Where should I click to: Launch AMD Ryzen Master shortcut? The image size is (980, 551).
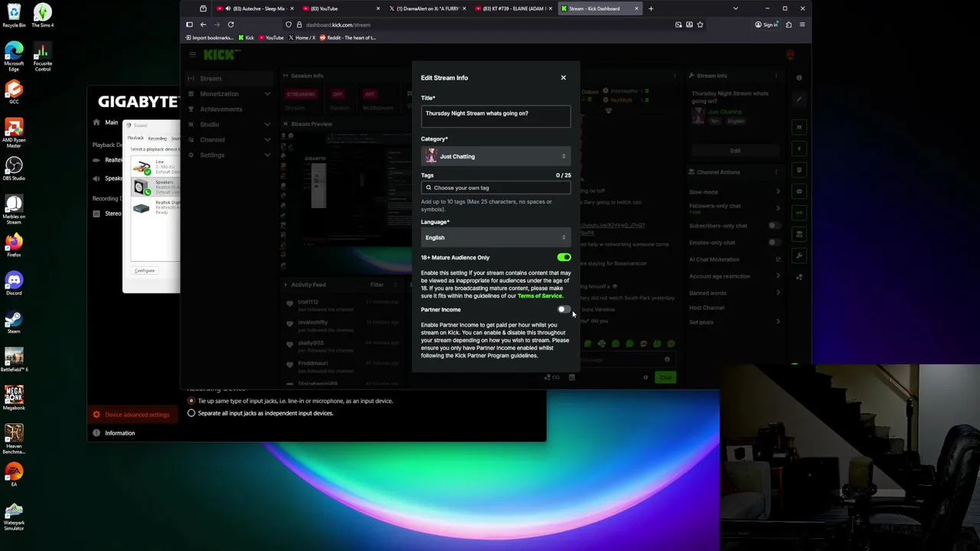(14, 132)
